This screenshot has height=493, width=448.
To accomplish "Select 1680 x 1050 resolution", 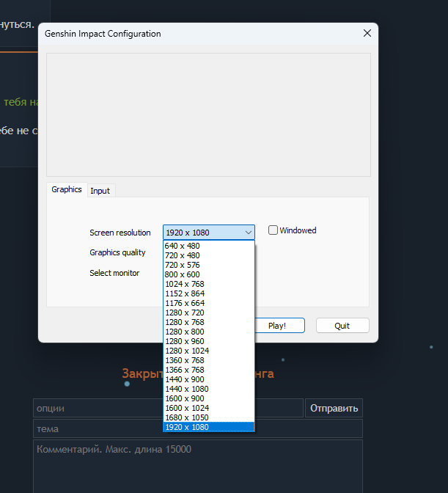I will pos(209,417).
